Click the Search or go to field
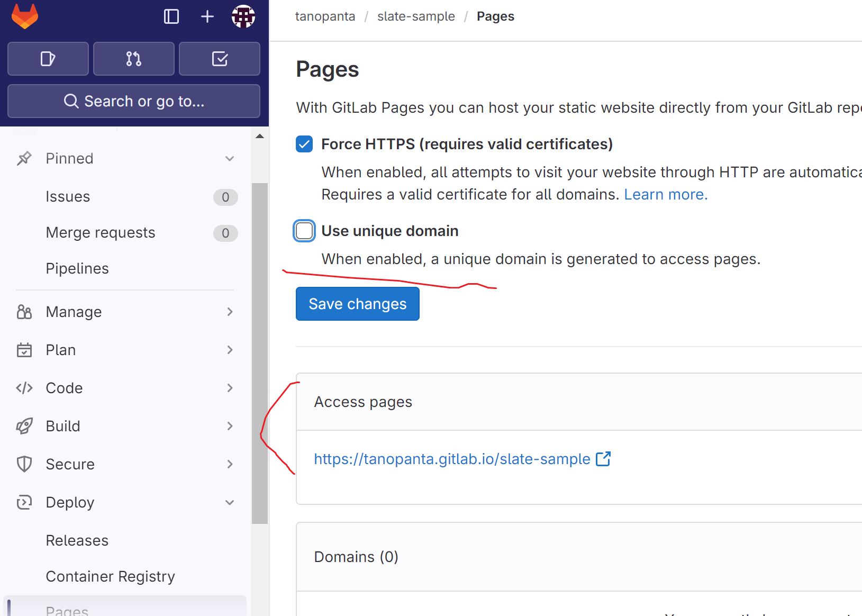 click(x=133, y=101)
